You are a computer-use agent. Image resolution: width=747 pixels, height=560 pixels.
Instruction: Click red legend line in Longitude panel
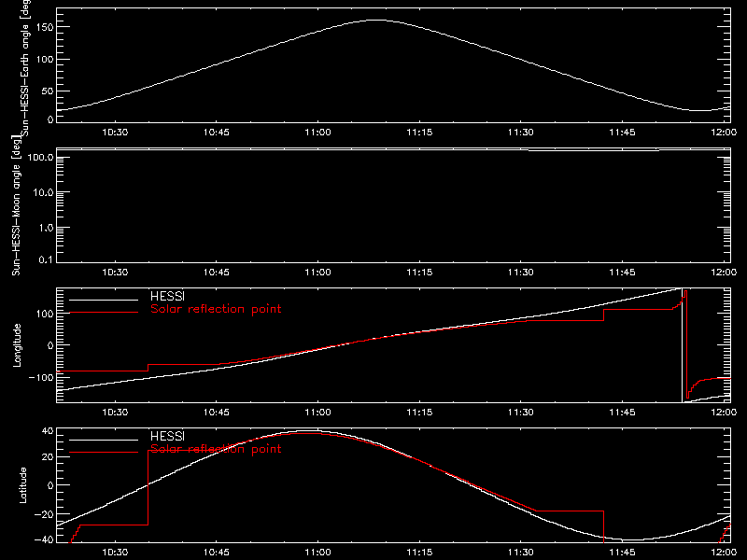(x=104, y=313)
